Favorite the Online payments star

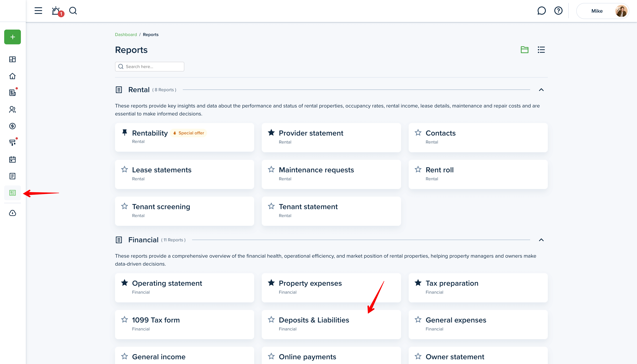(x=271, y=356)
